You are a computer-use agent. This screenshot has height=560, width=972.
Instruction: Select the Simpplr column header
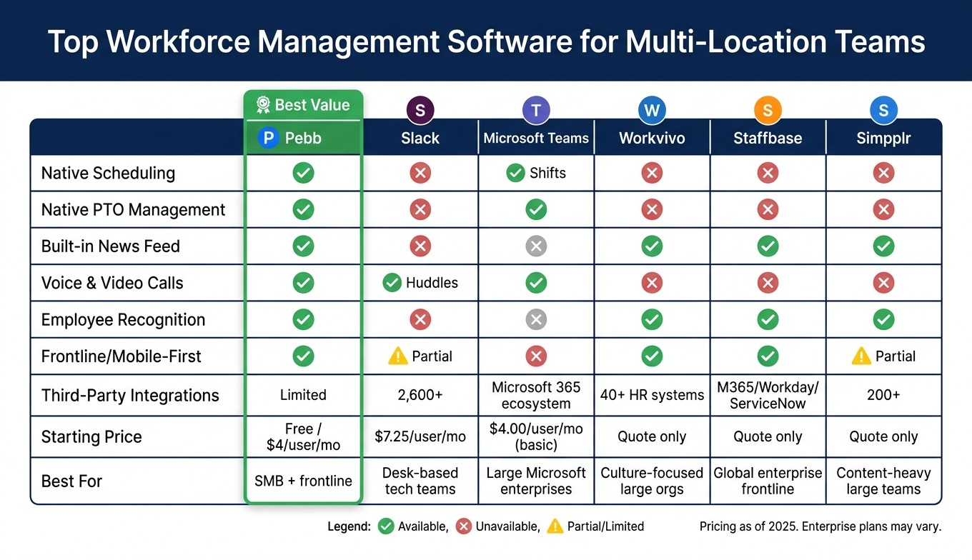point(883,138)
